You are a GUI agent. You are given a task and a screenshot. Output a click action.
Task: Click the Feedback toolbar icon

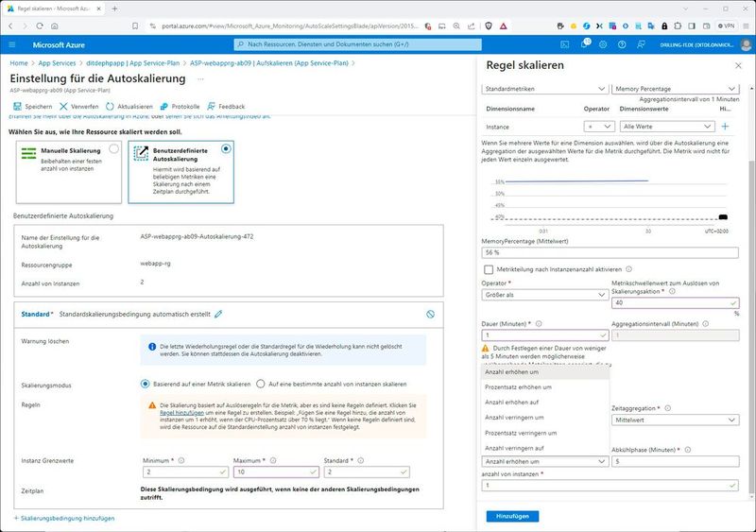[x=211, y=106]
